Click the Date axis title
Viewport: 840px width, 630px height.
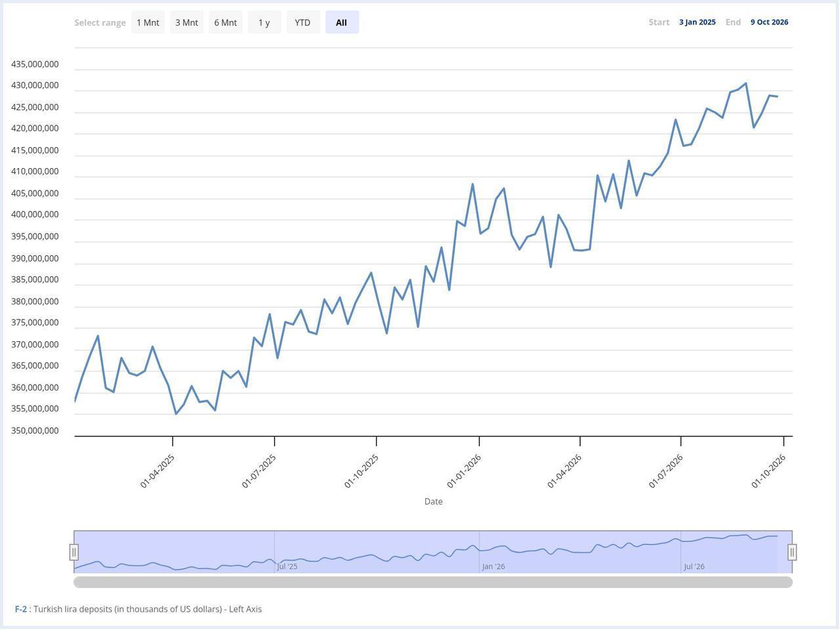(434, 501)
